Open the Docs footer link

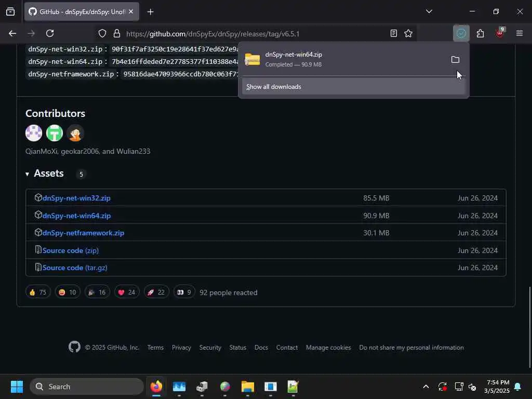261,348
